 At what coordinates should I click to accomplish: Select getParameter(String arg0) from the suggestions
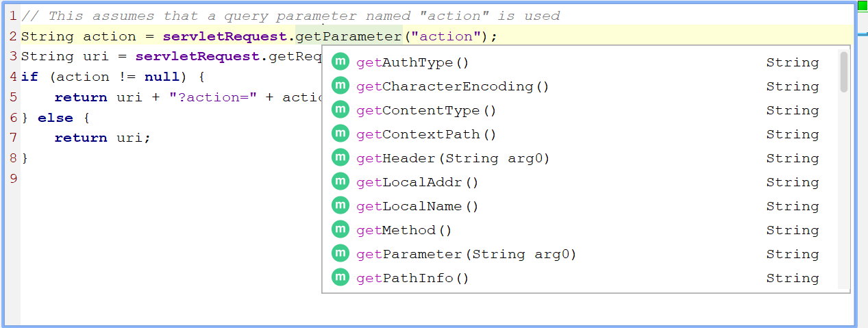point(466,254)
